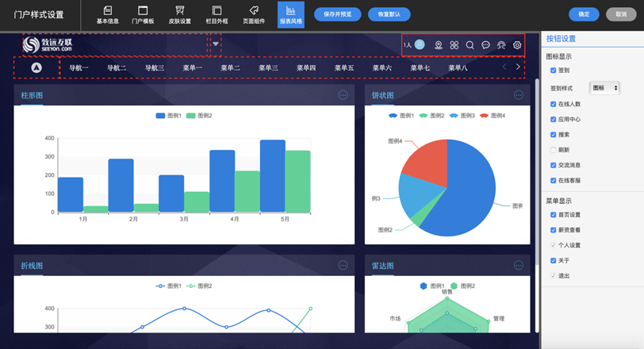Enable the 刷新 checkbox

coord(554,149)
